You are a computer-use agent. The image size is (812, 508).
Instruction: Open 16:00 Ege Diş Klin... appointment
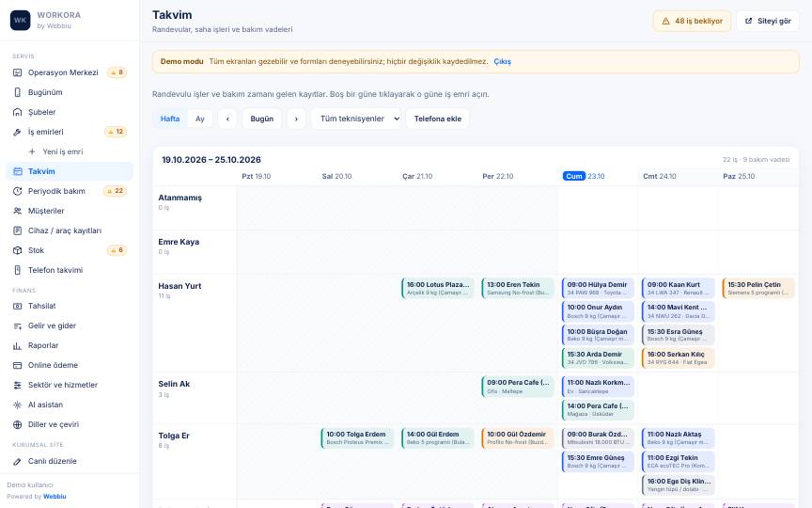(678, 484)
